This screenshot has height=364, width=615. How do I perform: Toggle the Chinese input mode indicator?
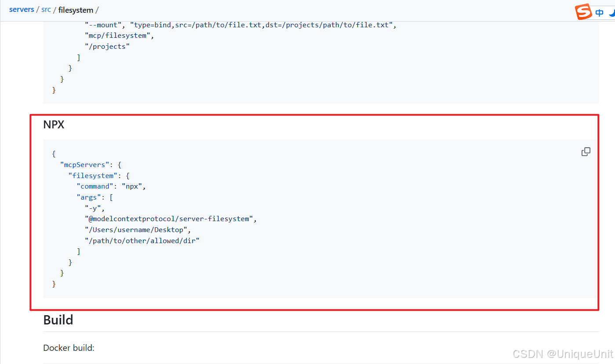coord(600,13)
